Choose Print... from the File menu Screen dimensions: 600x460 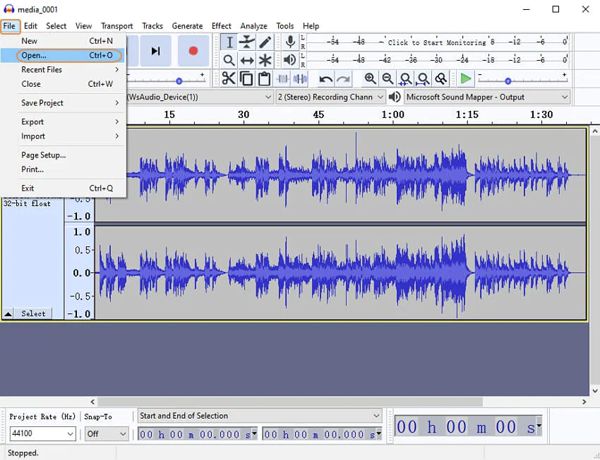[x=63, y=169]
